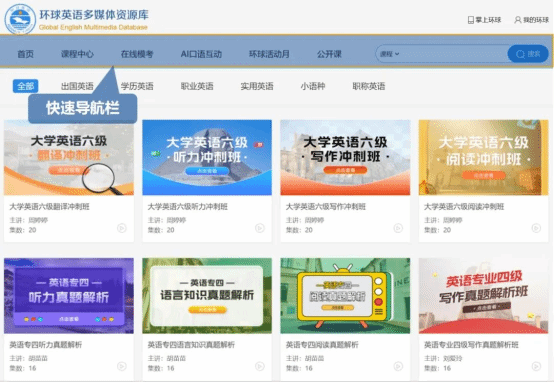Click the blue 搜索 search button
554x383 pixels.
coord(528,54)
